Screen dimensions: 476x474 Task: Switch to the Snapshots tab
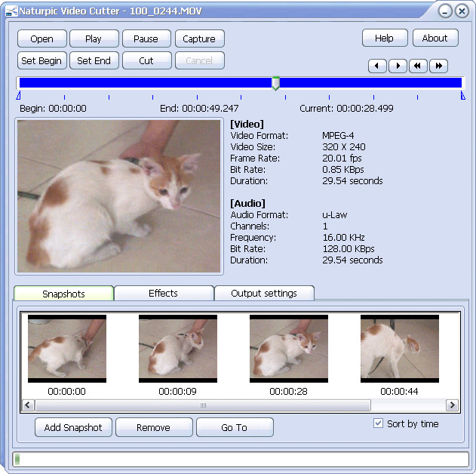(x=64, y=294)
